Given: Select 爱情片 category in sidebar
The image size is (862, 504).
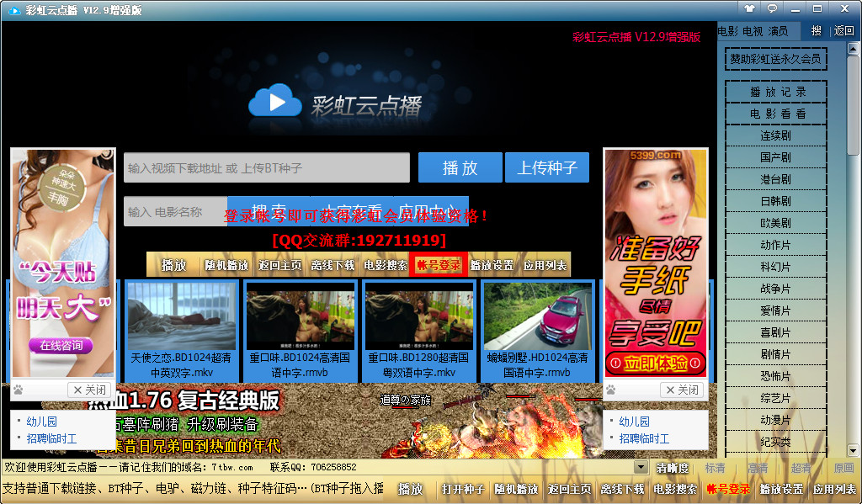Looking at the screenshot, I should pos(775,311).
